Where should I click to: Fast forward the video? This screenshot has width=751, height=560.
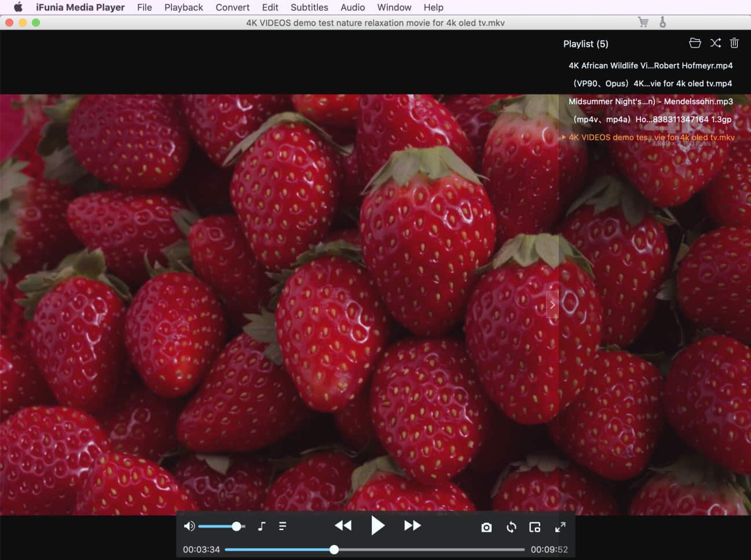[x=412, y=525]
